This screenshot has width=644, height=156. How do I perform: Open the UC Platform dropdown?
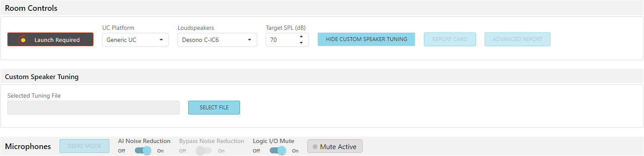[135, 40]
